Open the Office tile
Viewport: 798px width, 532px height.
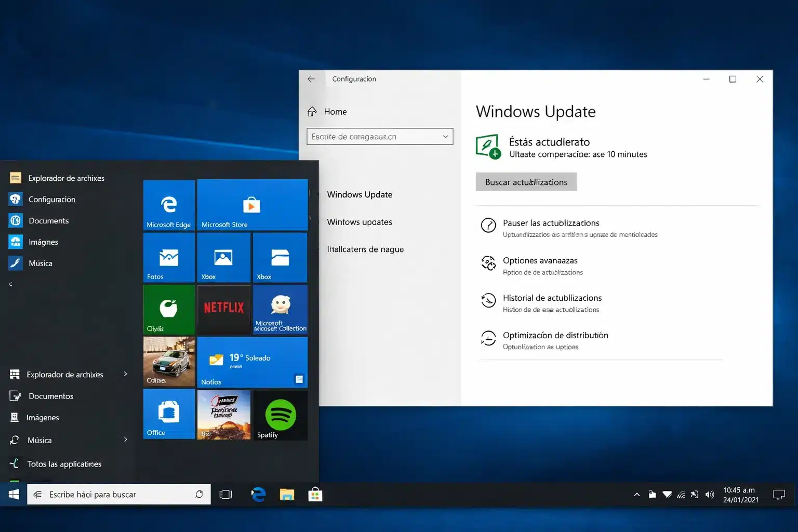[x=168, y=414]
